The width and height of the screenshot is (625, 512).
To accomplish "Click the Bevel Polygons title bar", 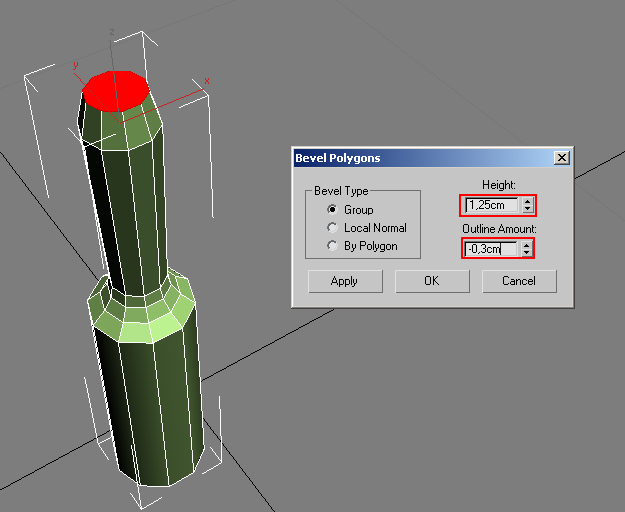I will click(x=432, y=158).
